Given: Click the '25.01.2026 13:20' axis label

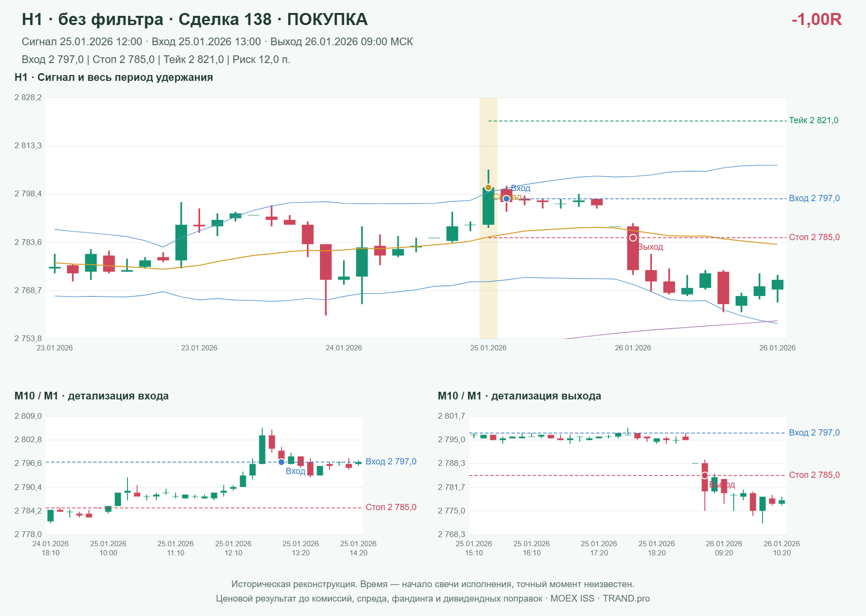Looking at the screenshot, I should [301, 548].
